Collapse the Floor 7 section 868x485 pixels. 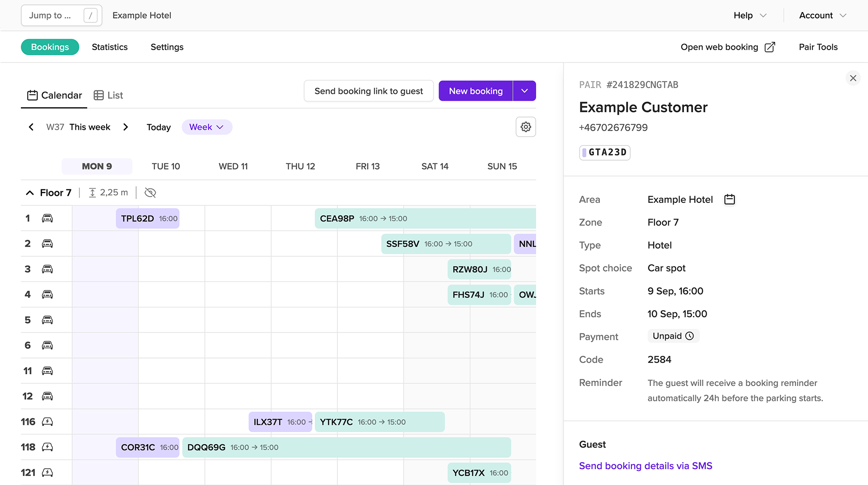click(x=30, y=193)
